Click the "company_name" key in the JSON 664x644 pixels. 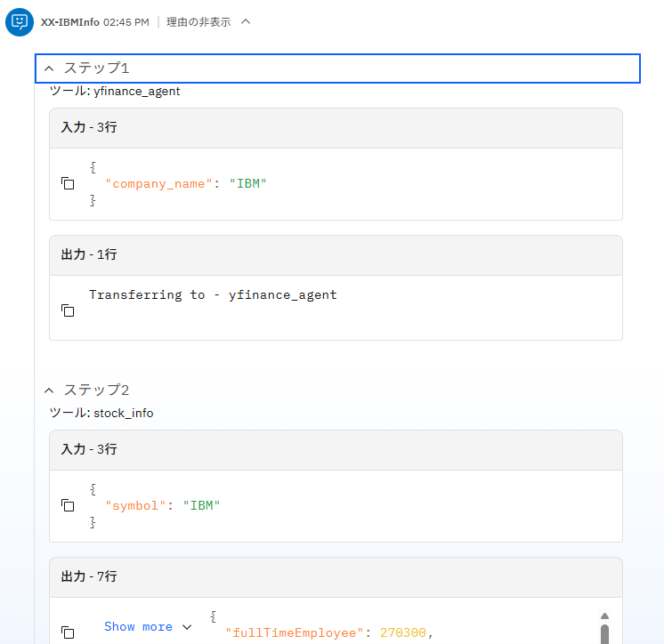pyautogui.click(x=159, y=184)
